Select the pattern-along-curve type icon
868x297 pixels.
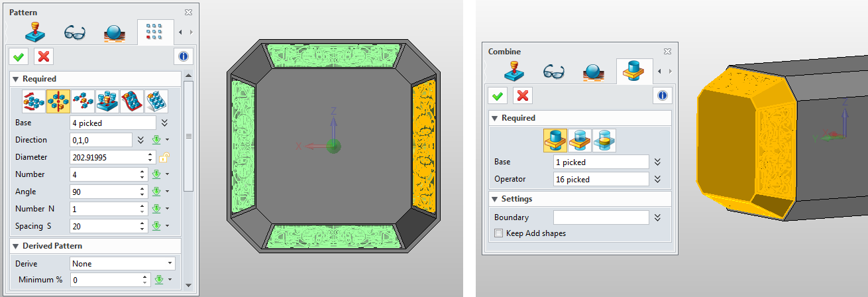131,101
